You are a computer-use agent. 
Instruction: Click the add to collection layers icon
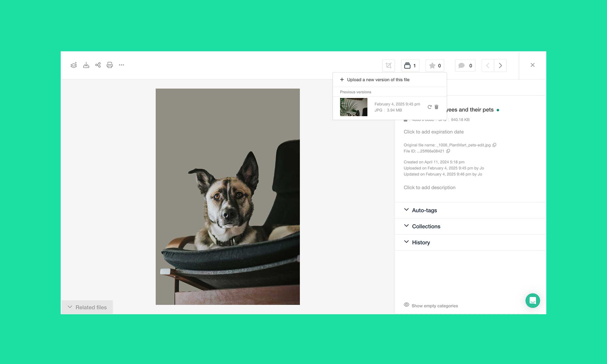click(x=74, y=65)
